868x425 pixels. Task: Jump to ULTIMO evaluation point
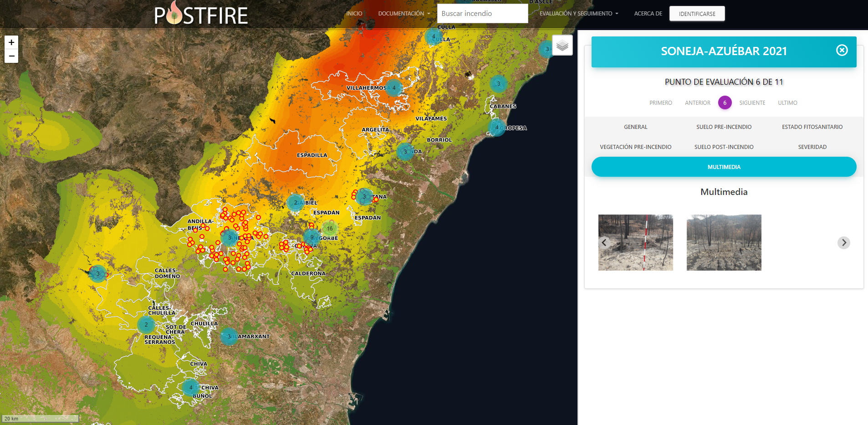pos(788,103)
